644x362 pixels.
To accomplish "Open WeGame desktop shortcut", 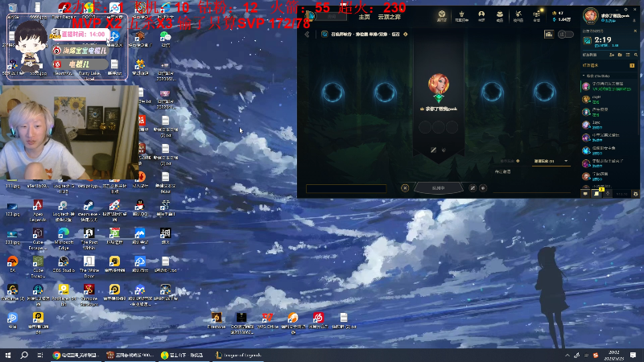I will coord(12,293).
